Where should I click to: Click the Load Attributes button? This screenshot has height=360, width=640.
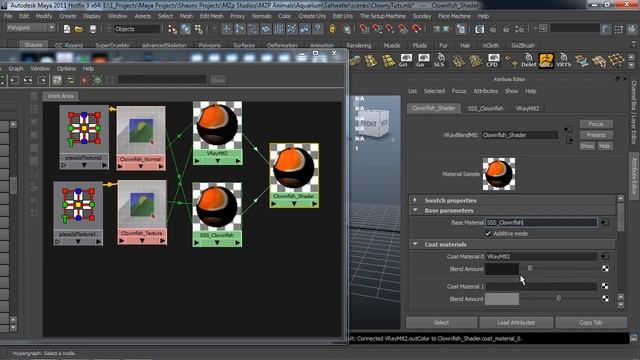click(516, 322)
